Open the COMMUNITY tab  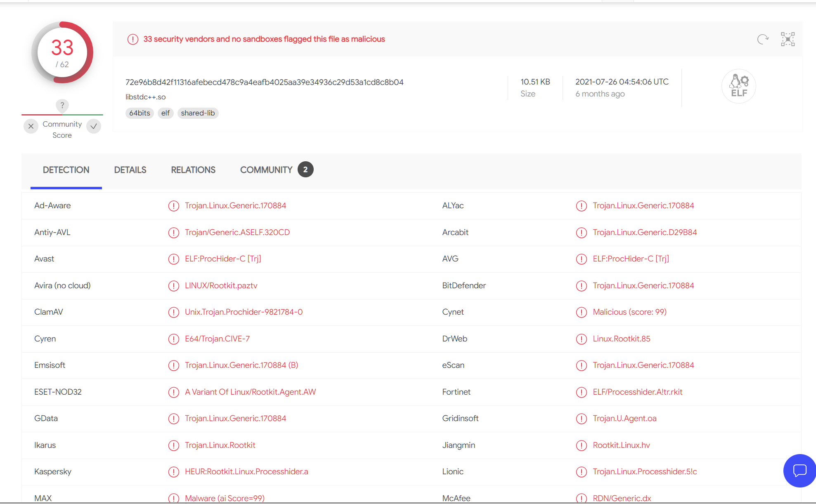point(266,170)
